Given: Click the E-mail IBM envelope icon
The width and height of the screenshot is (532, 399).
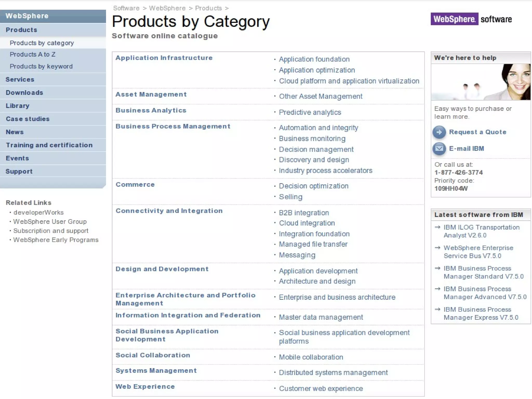Looking at the screenshot, I should (x=439, y=149).
